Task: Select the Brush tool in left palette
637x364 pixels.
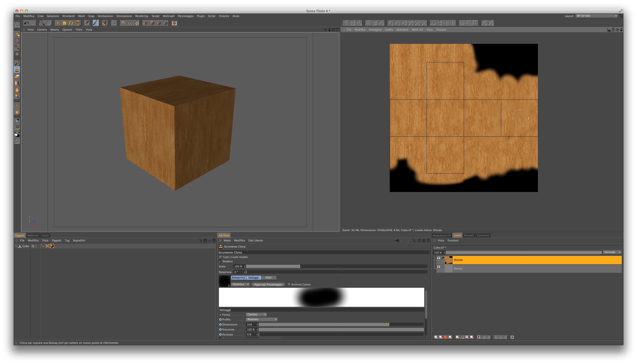Action: click(x=17, y=63)
